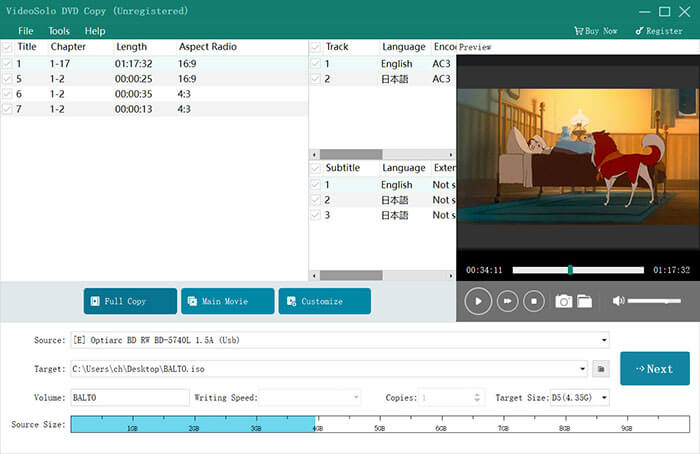700x454 pixels.
Task: Toggle checkbox for English audio track 1
Action: [x=316, y=63]
